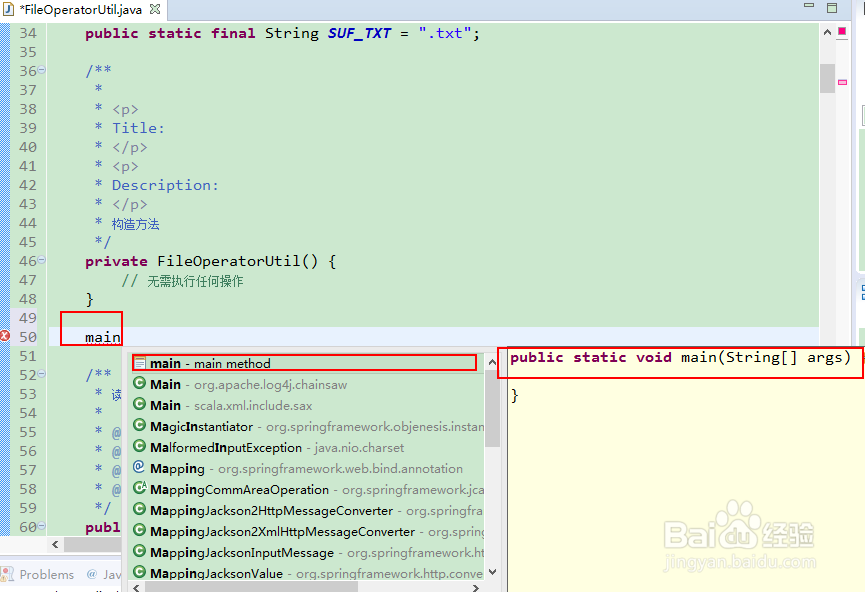Click the annotation icon beside Mapping
This screenshot has width=865, height=592.
(139, 467)
